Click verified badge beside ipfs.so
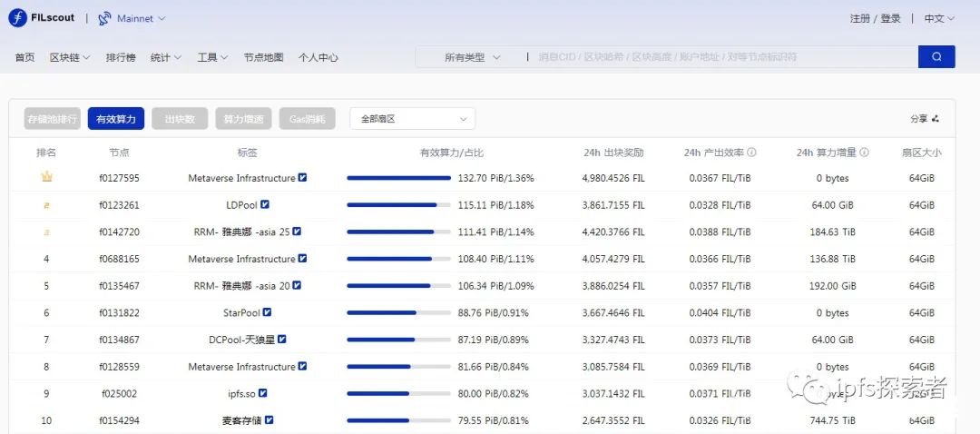The height and width of the screenshot is (434, 980). (x=263, y=393)
